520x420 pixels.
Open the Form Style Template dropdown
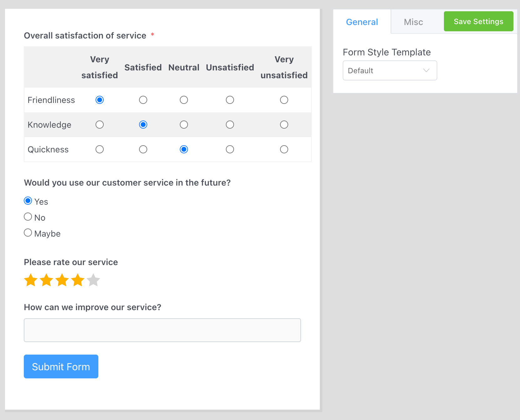(390, 70)
